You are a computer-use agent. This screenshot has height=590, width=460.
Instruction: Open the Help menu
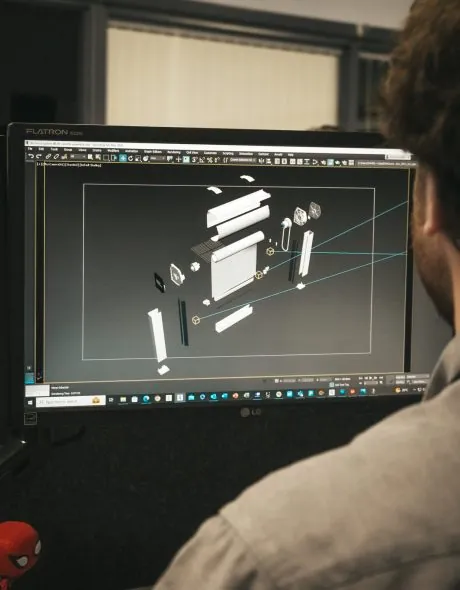(290, 155)
